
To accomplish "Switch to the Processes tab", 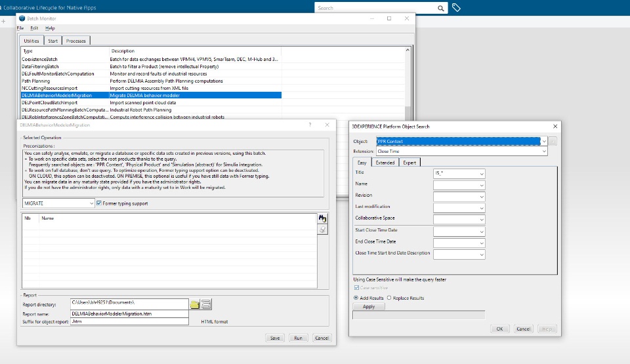I will tap(76, 41).
